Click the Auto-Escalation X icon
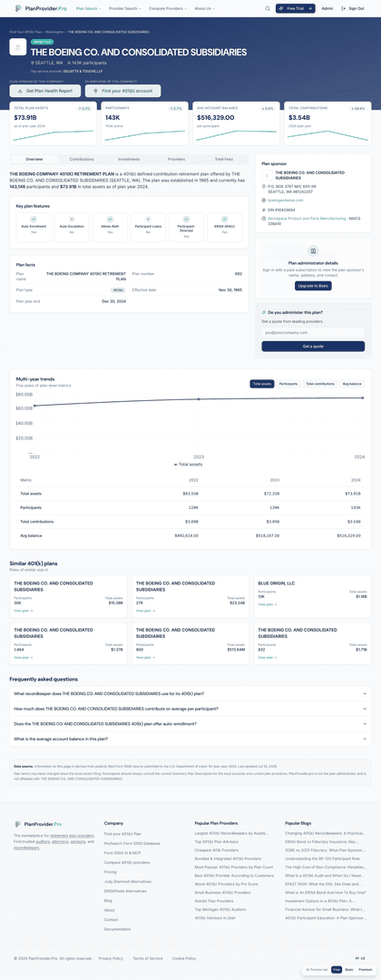The width and height of the screenshot is (381, 980). (71, 220)
